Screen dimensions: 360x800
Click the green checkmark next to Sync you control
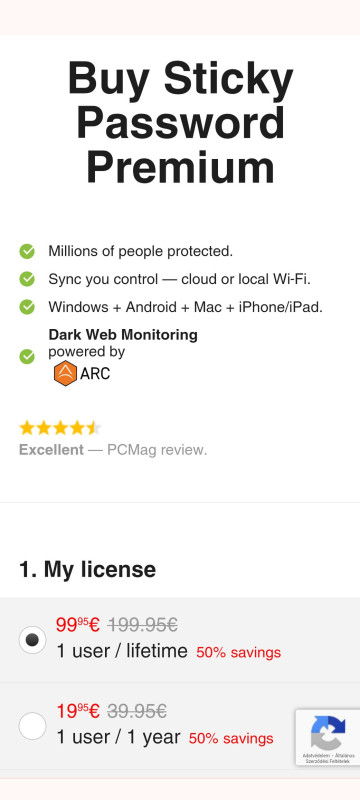tap(27, 279)
